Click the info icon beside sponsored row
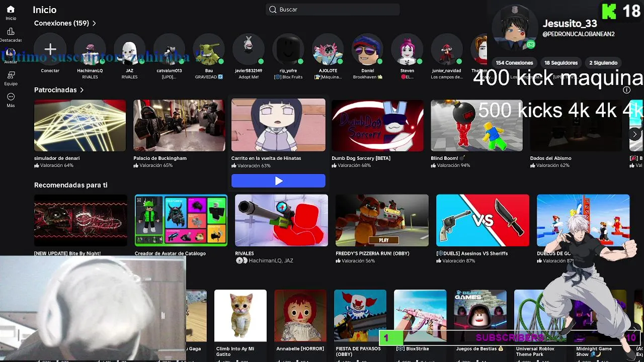This screenshot has width=644, height=362. pos(626,90)
